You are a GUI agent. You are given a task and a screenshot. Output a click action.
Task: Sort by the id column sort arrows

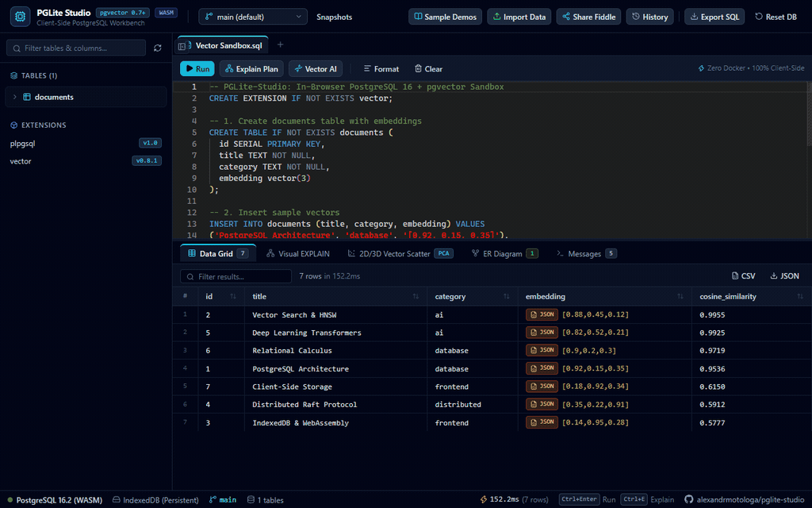(x=233, y=297)
